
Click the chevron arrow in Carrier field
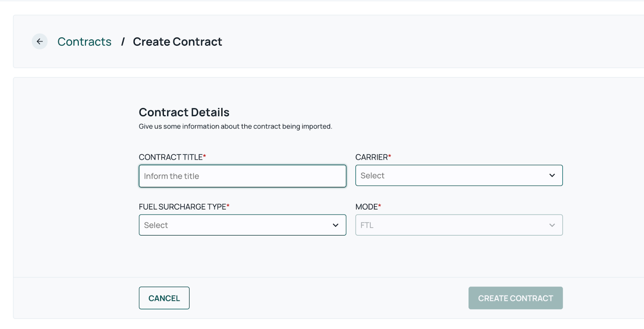click(552, 176)
